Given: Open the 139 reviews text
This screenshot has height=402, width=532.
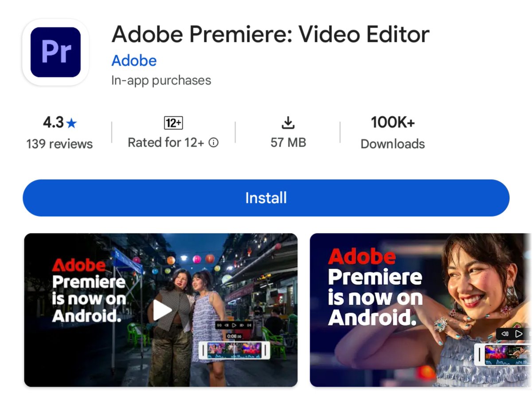Looking at the screenshot, I should (x=59, y=144).
